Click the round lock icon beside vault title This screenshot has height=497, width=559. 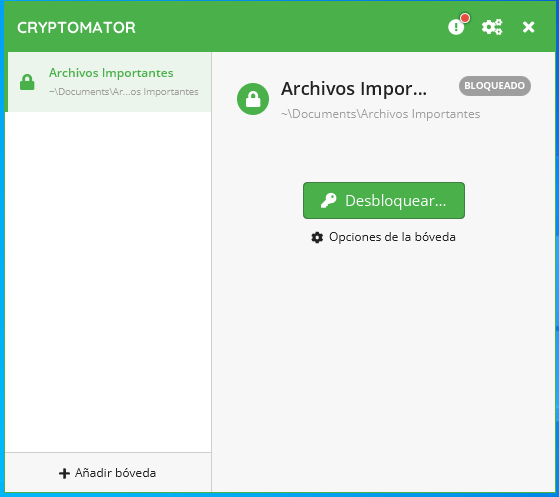(253, 99)
